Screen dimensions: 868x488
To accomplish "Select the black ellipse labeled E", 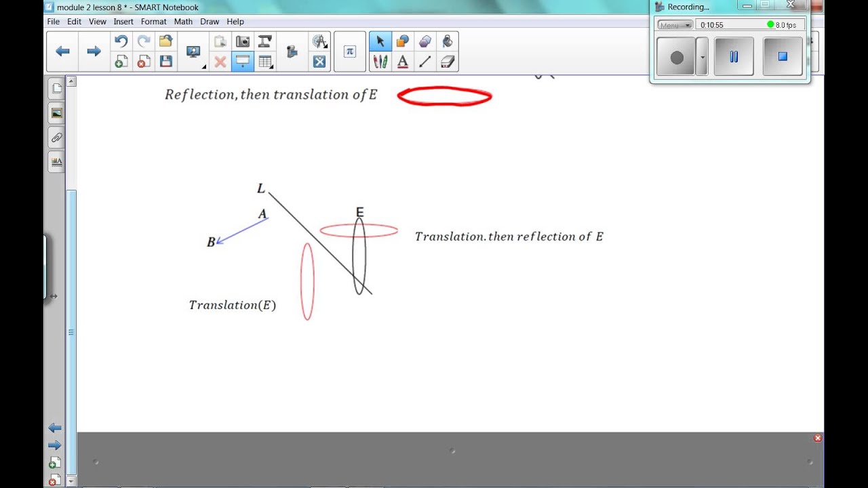I will click(x=359, y=256).
